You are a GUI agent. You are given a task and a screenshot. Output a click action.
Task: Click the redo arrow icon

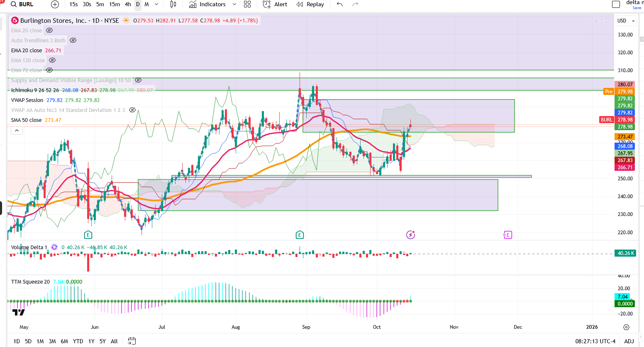pos(355,5)
